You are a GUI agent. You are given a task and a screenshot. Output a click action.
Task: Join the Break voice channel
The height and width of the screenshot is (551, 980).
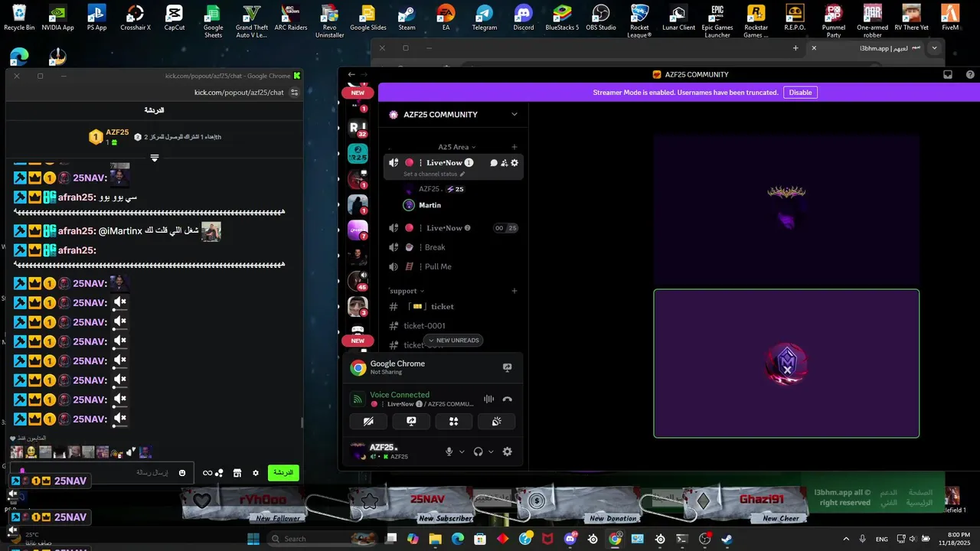tap(453, 247)
